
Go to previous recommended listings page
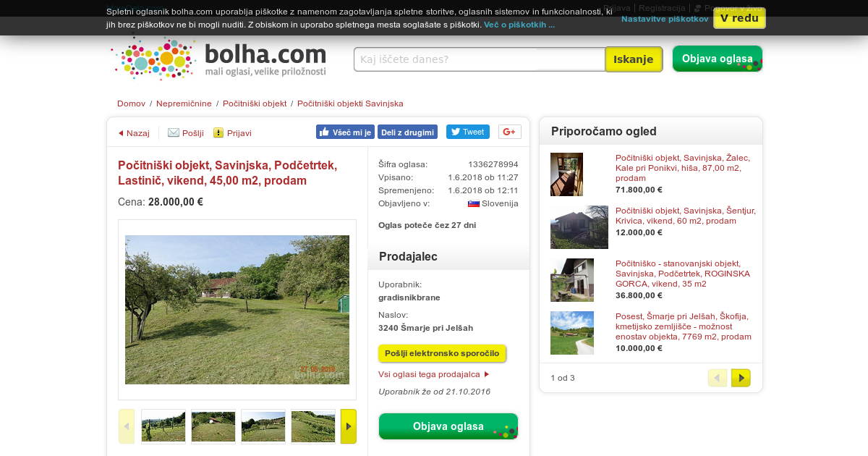pos(717,378)
